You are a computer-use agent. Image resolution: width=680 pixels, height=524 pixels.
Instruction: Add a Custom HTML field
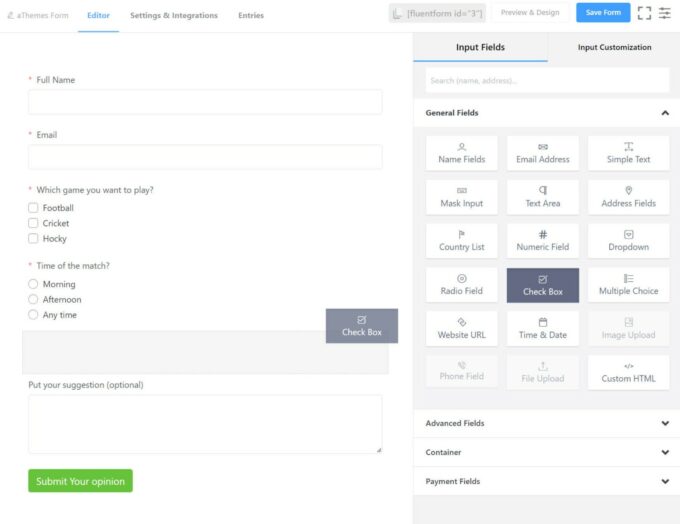pyautogui.click(x=628, y=372)
